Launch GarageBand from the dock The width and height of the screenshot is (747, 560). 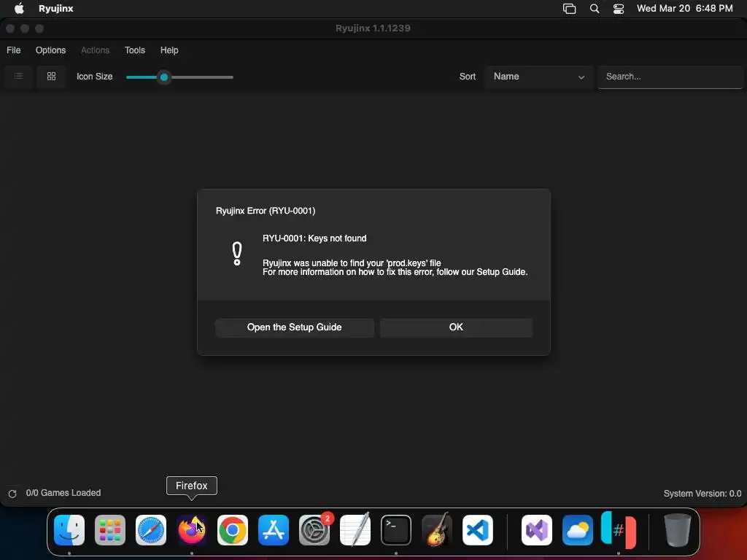[x=437, y=529]
